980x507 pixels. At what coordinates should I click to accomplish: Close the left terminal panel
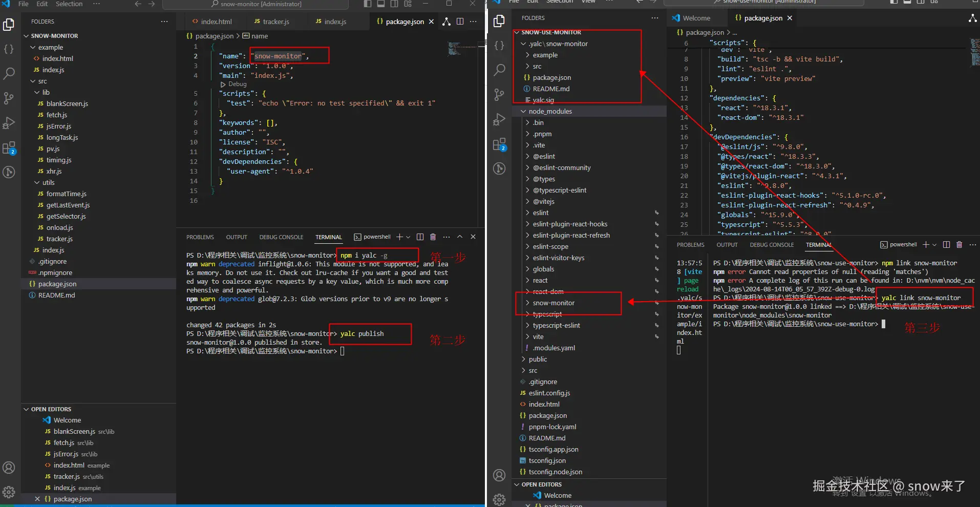click(473, 237)
